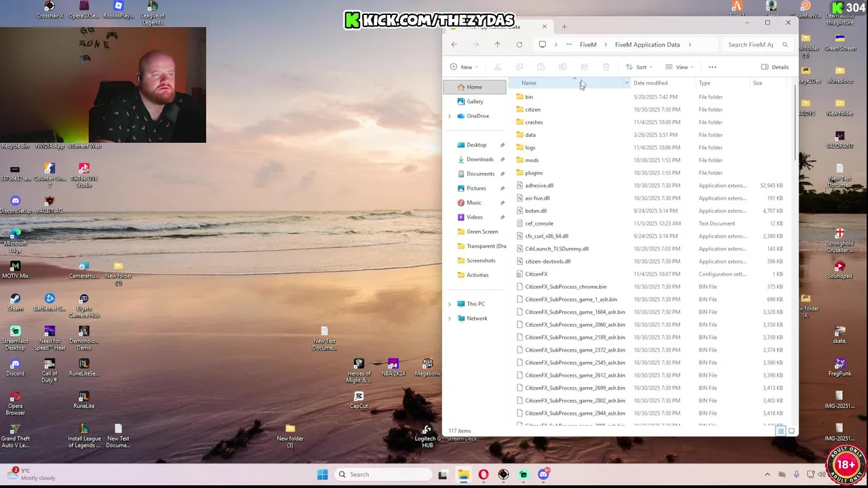The image size is (868, 488).
Task: Select the crashes folder
Action: click(x=534, y=122)
